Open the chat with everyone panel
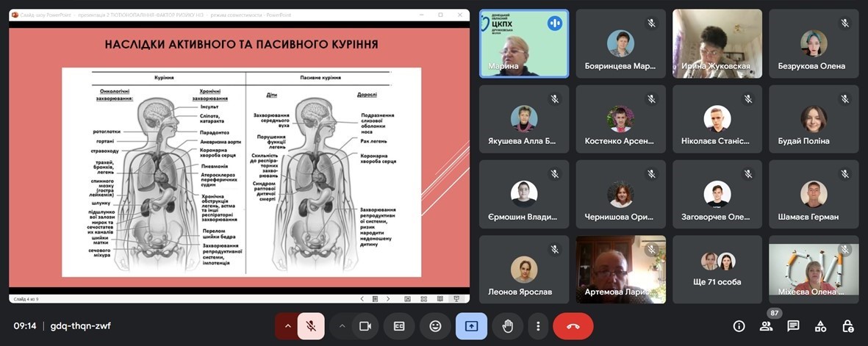Viewport: 868px width, 346px height. coord(793,326)
